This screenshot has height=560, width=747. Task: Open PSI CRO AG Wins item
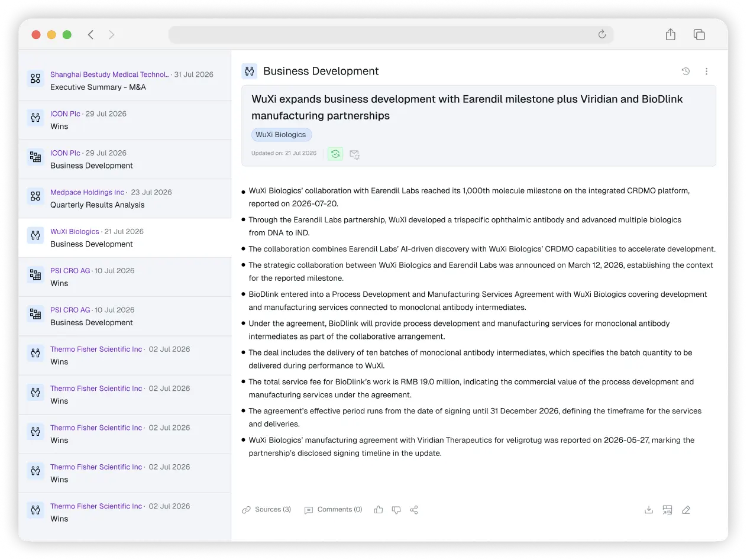(x=125, y=277)
